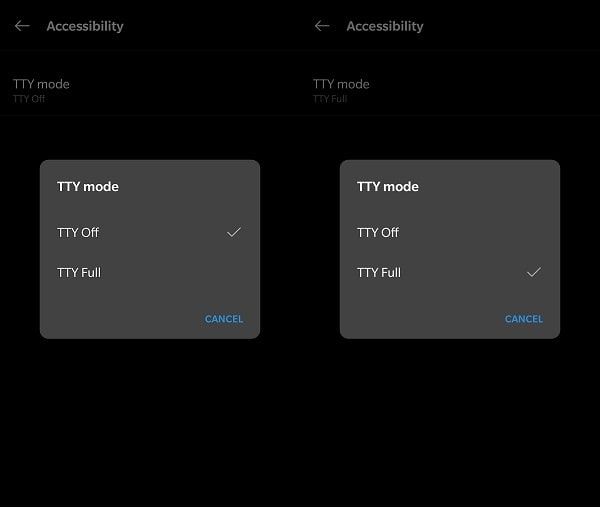Select checked TTY Full in the right dialog
The height and width of the screenshot is (507, 600).
(379, 272)
